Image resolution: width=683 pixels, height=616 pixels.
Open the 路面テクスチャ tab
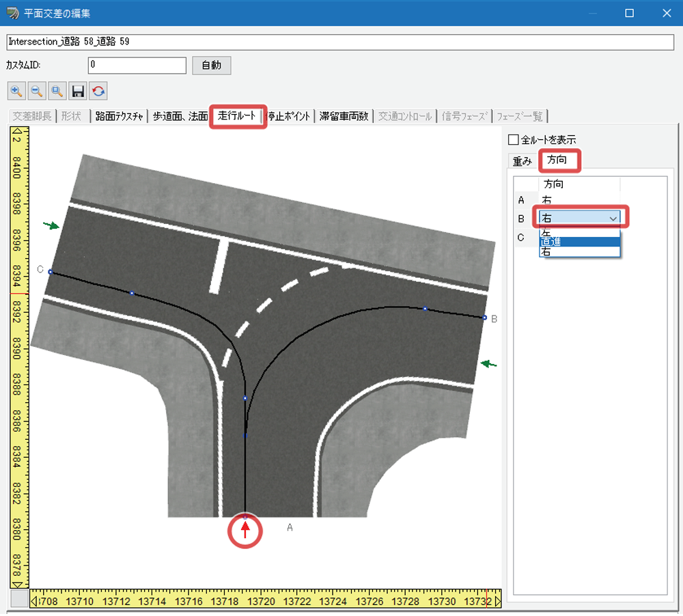[x=119, y=116]
